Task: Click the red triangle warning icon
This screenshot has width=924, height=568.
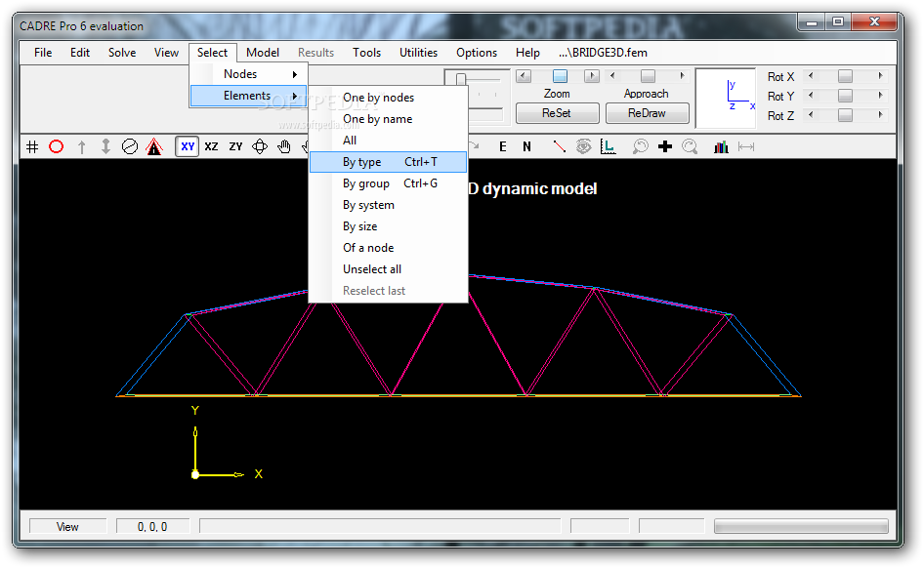Action: [x=154, y=146]
